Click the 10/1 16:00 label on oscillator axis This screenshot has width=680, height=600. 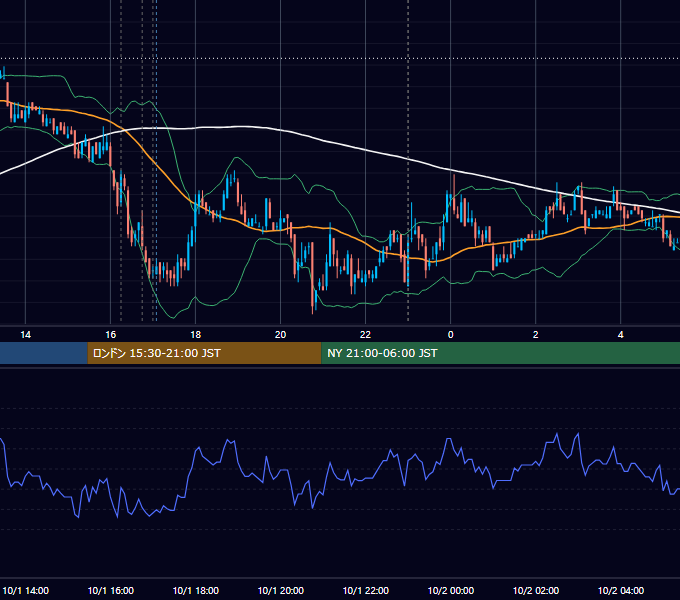[x=111, y=590]
